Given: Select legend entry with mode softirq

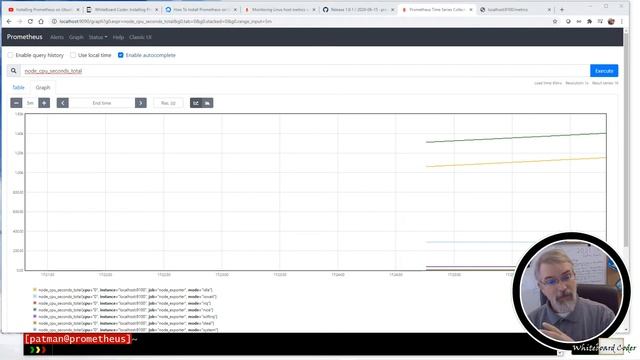Looking at the screenshot, I should (x=125, y=316).
